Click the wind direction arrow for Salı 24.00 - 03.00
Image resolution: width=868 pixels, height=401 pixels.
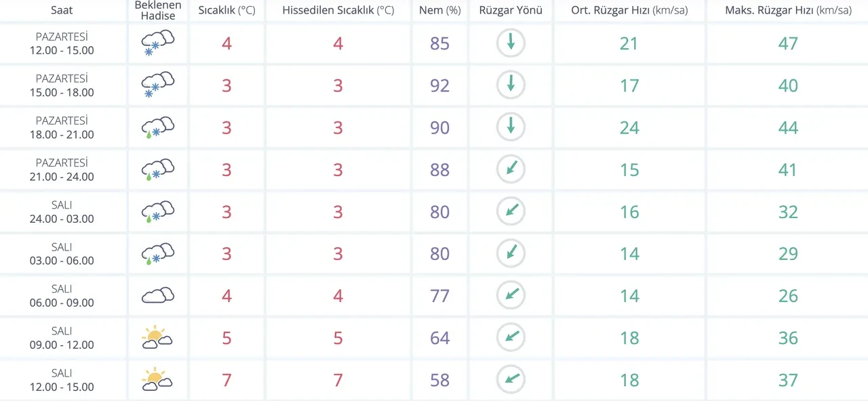511,211
